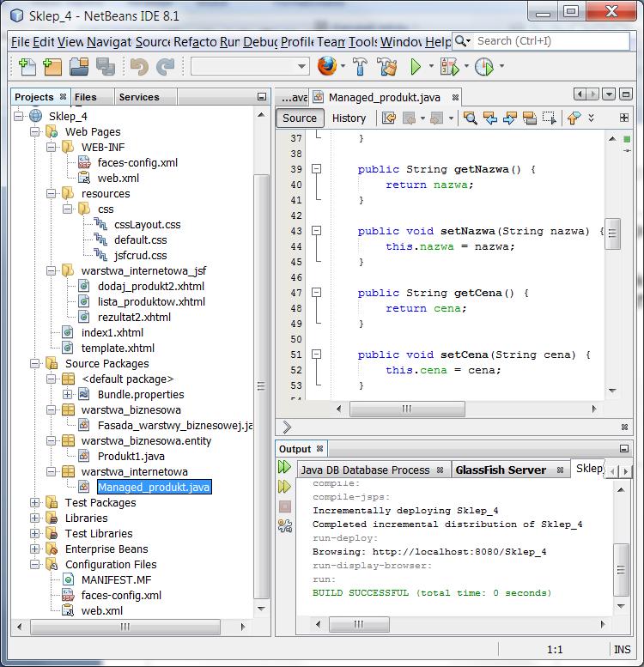644x667 pixels.
Task: Click the Undo toolbar icon
Action: pyautogui.click(x=139, y=67)
